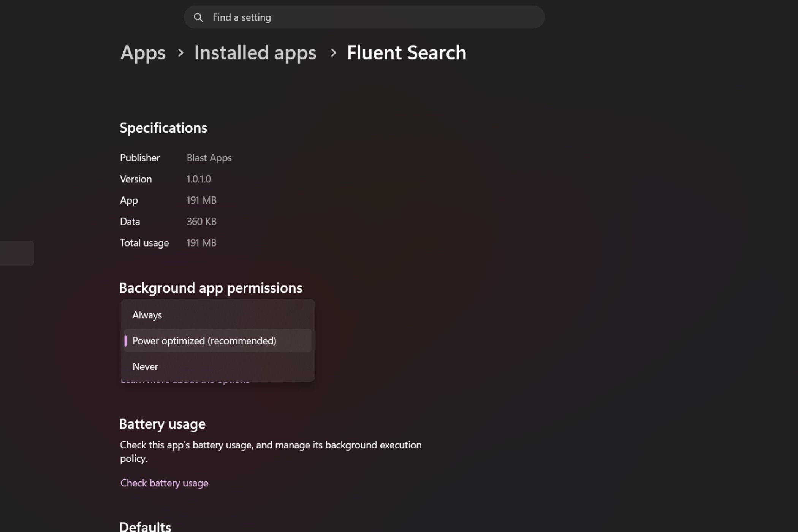Click the Background app permissions heading

[x=211, y=288]
